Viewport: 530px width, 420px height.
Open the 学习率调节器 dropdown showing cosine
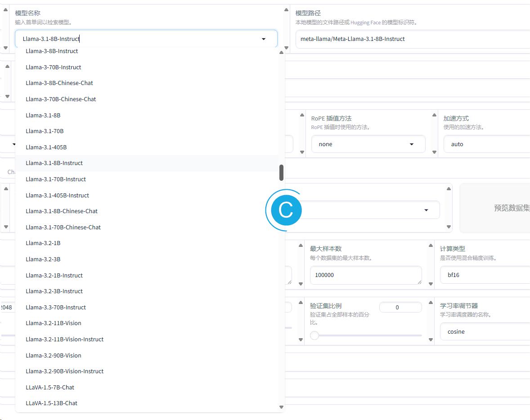coord(485,332)
